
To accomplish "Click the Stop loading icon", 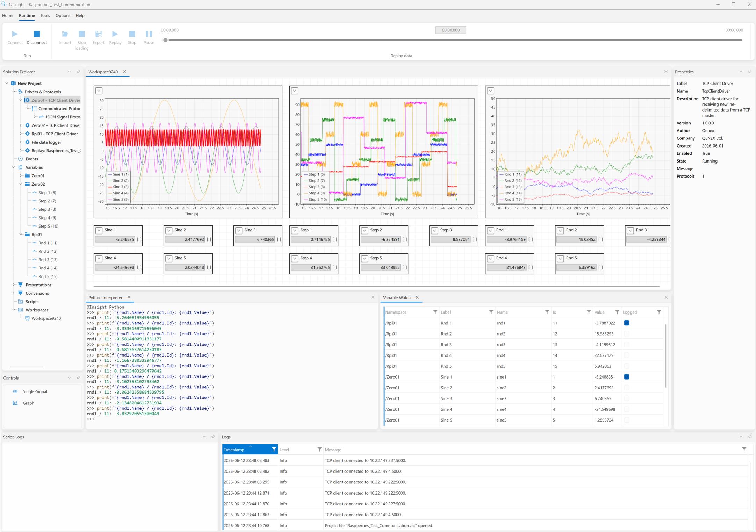I will pos(81,34).
